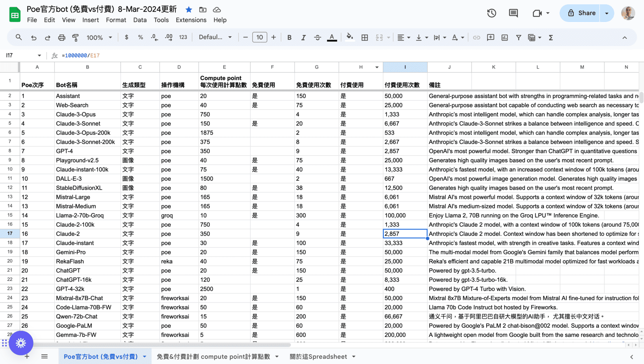Open the Google Sheets home icon

(x=15, y=15)
